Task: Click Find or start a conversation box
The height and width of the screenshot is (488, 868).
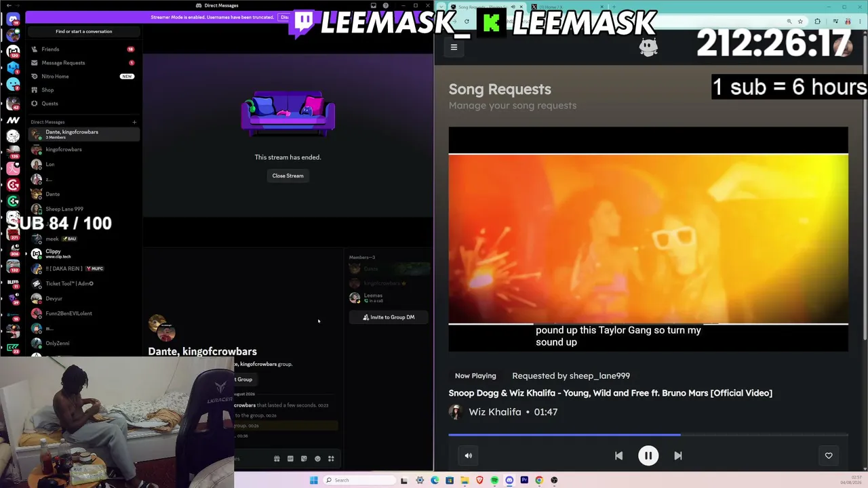Action: [84, 31]
